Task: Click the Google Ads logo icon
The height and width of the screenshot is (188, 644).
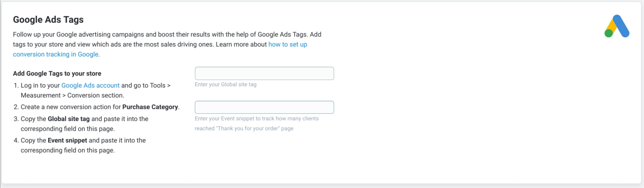Action: pos(617,26)
